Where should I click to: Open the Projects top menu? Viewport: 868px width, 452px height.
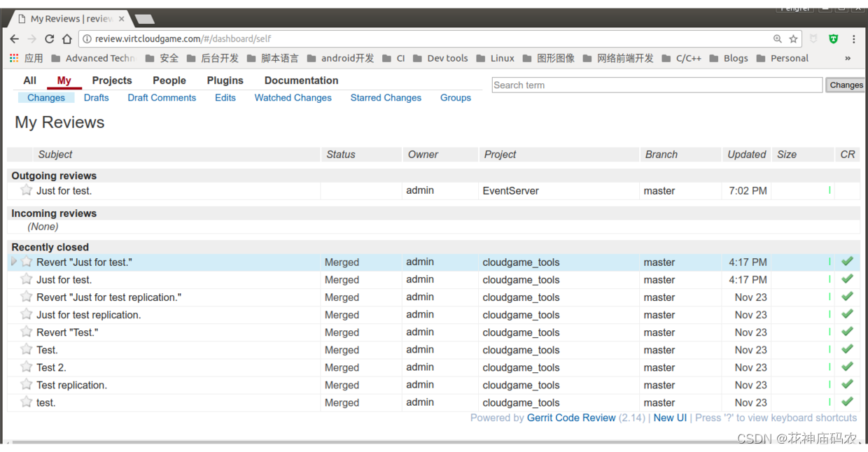(x=112, y=80)
